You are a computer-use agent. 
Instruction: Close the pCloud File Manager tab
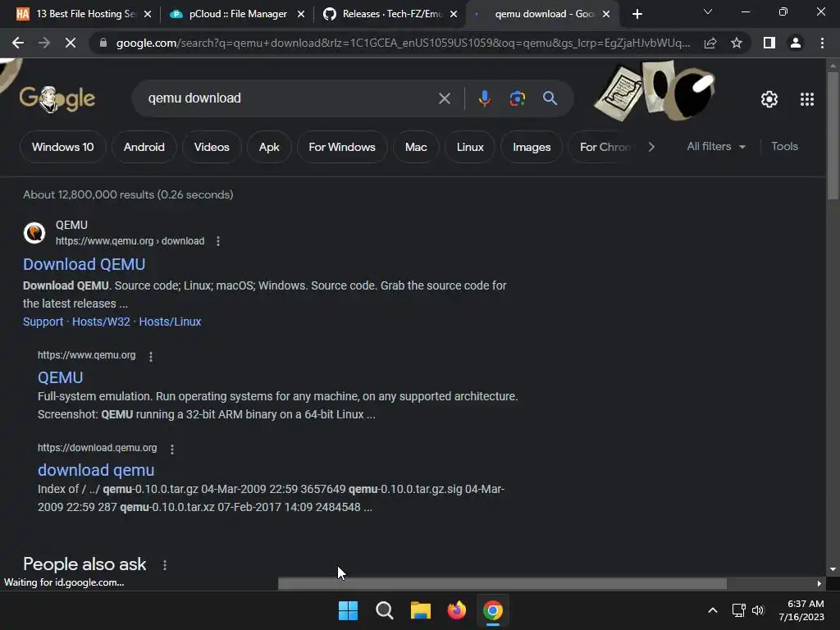pos(301,14)
